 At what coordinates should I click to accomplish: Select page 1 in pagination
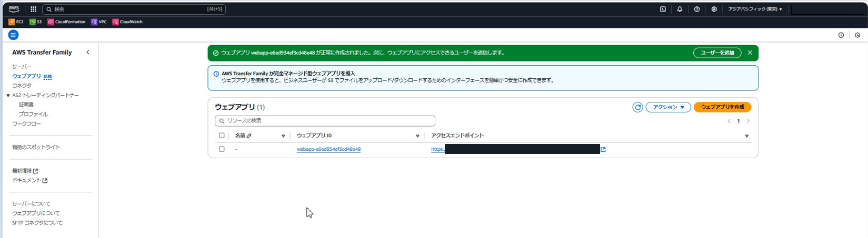739,121
